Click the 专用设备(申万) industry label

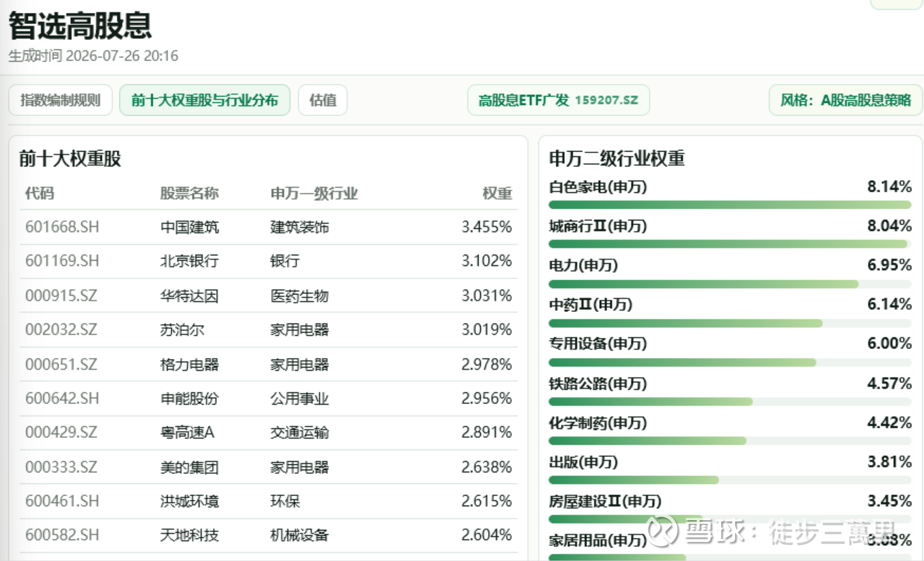(x=598, y=343)
